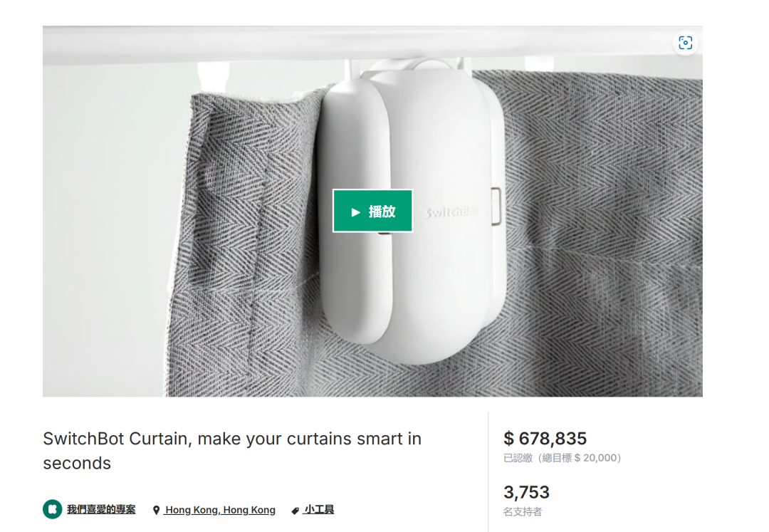
Task: Click the 名支持者 label
Action: [x=523, y=511]
